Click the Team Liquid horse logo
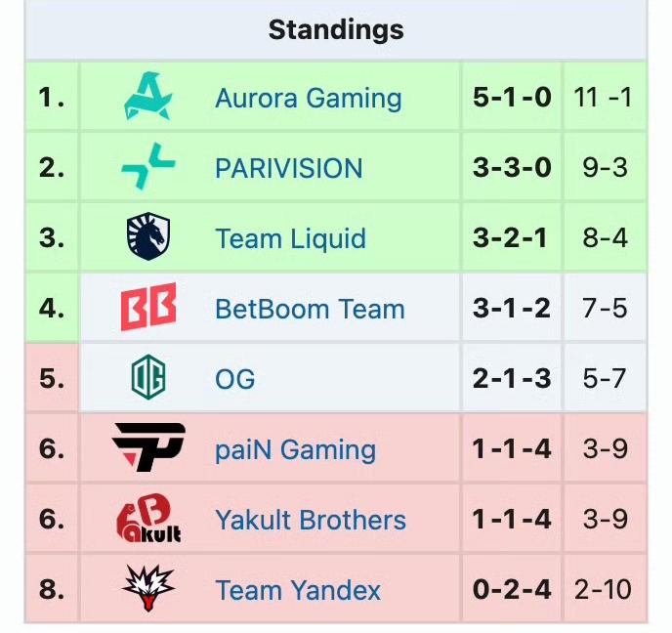This screenshot has height=633, width=672. click(148, 238)
